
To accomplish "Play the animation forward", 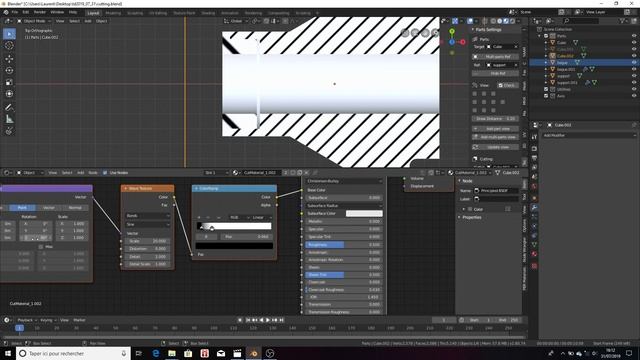I will click(x=268, y=320).
